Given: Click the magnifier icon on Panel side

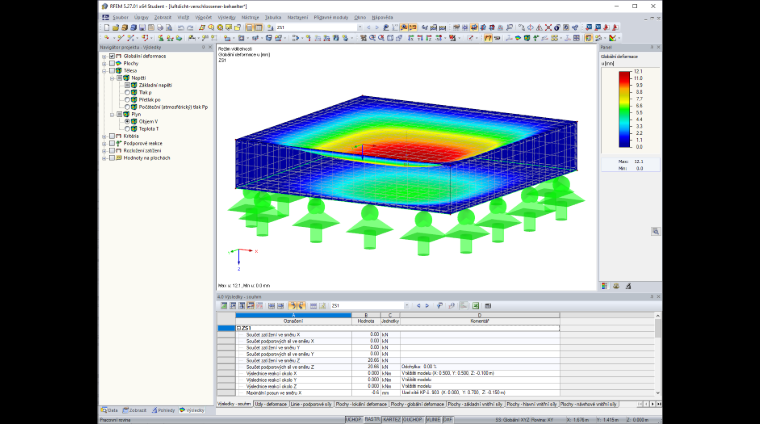Looking at the screenshot, I should pos(655,232).
